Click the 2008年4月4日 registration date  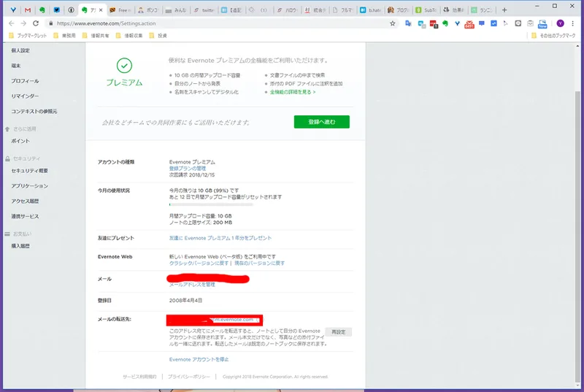point(185,300)
